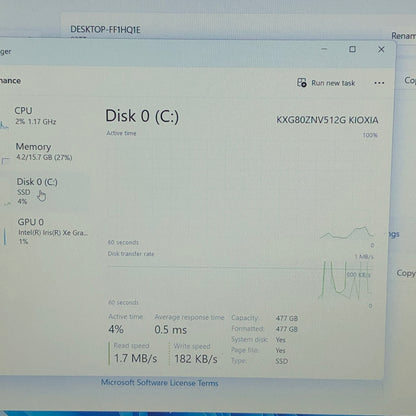Screen dimensions: 416x416
Task: Click the Page file Yes value
Action: click(x=281, y=350)
